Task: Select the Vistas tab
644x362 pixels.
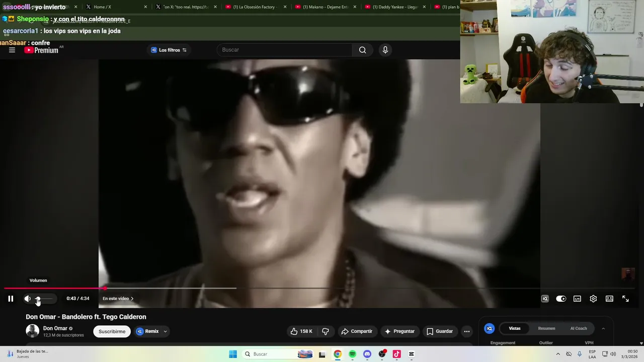Action: coord(515,328)
